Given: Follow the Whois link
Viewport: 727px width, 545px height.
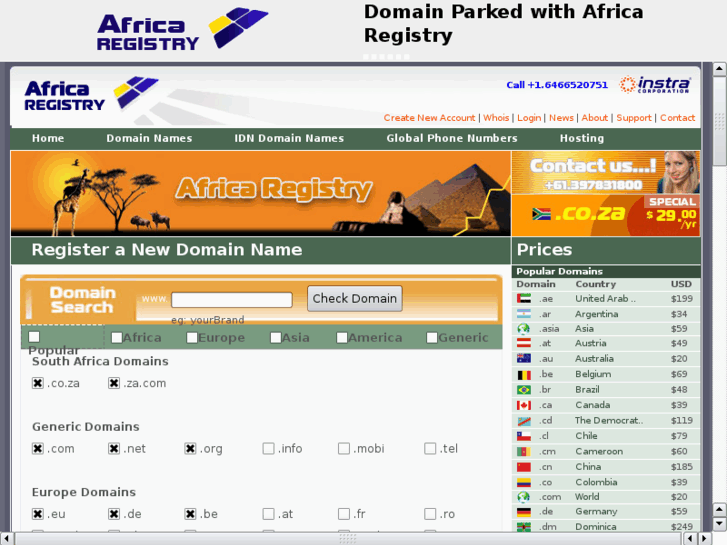Looking at the screenshot, I should (496, 118).
